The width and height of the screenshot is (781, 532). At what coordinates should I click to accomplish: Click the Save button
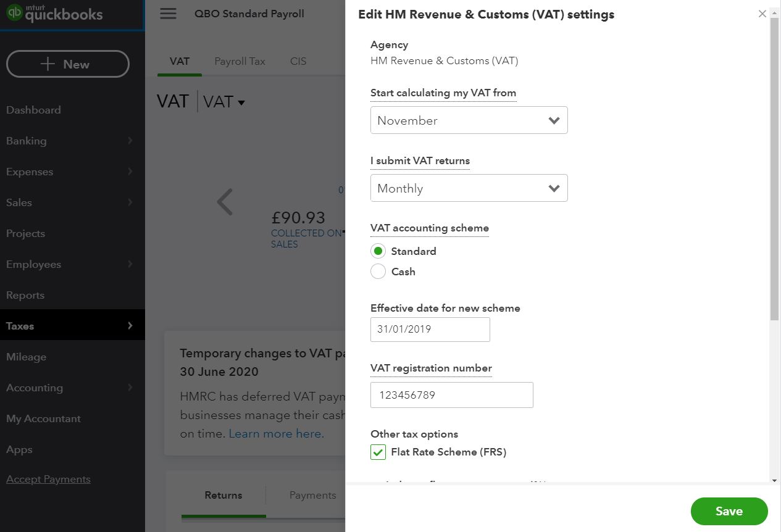pos(729,511)
